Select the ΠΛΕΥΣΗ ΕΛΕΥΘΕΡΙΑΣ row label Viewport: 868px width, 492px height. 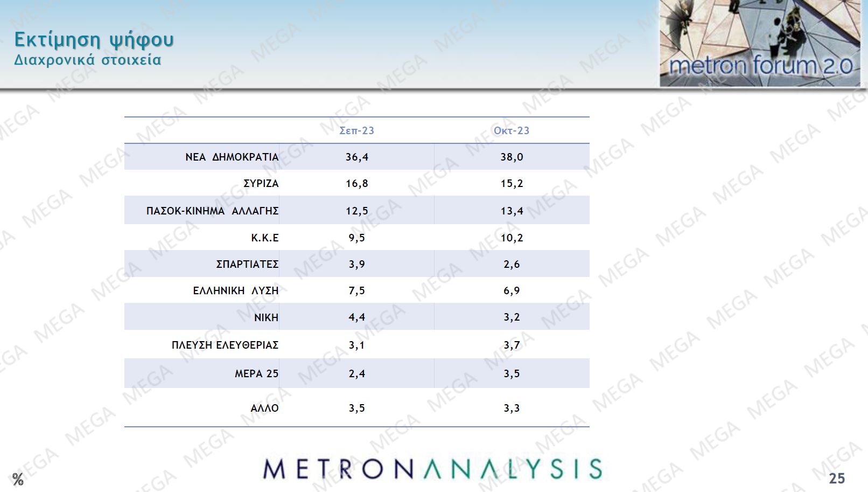(x=225, y=345)
